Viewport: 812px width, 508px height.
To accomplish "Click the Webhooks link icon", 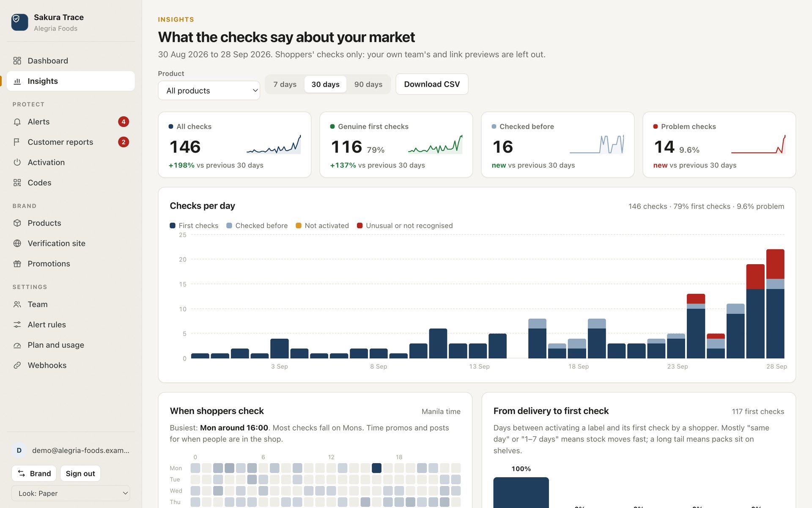I will point(17,365).
